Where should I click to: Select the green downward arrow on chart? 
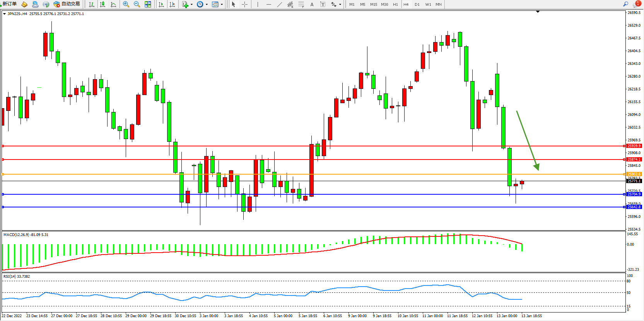click(x=527, y=140)
